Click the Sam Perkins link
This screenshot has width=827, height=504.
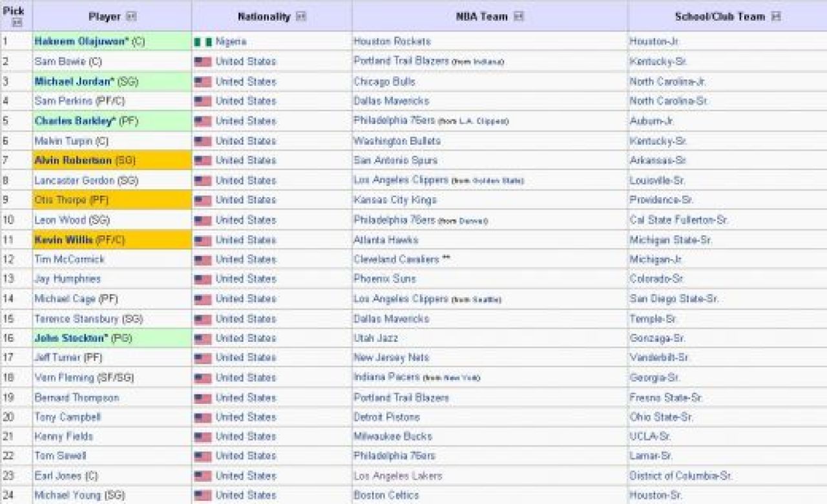pos(63,101)
